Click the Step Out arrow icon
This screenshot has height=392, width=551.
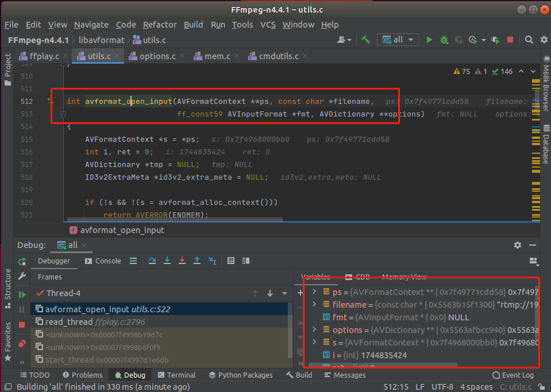pyautogui.click(x=197, y=261)
